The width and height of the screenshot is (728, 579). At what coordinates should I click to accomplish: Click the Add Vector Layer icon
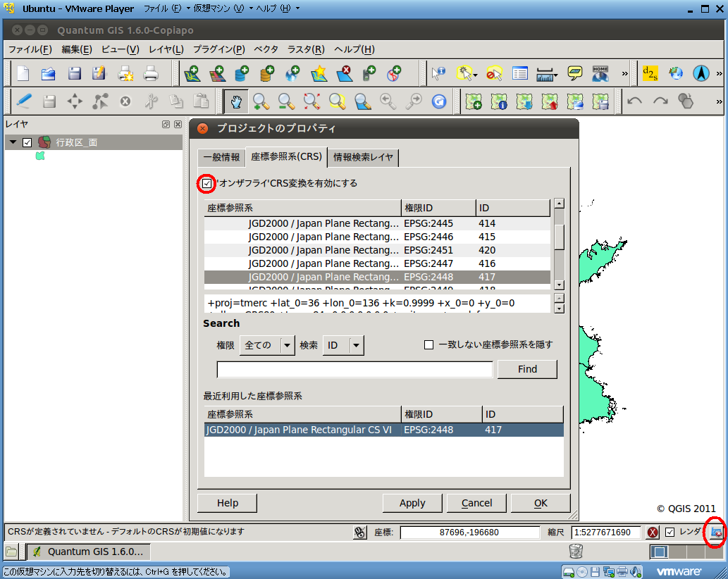click(x=192, y=73)
